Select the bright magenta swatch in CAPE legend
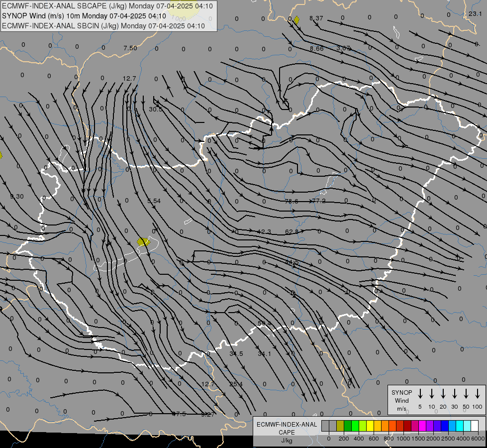The image size is (487, 448). tap(422, 426)
